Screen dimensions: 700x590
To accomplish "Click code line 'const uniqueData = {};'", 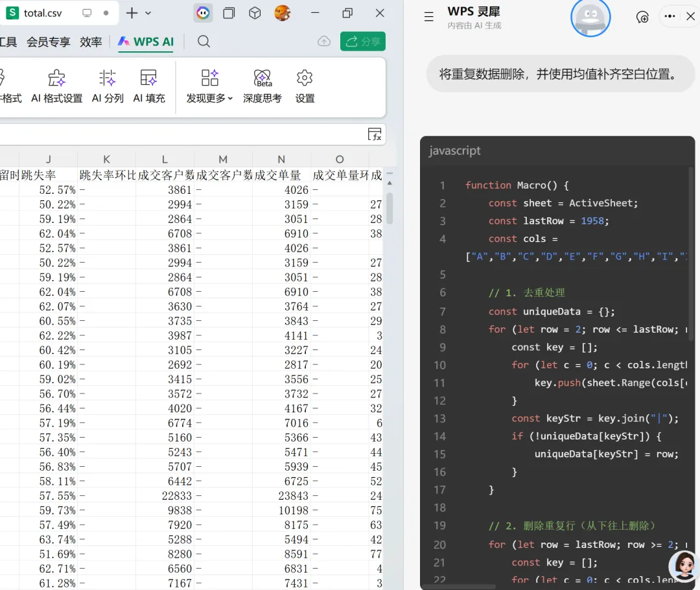I will (x=552, y=311).
